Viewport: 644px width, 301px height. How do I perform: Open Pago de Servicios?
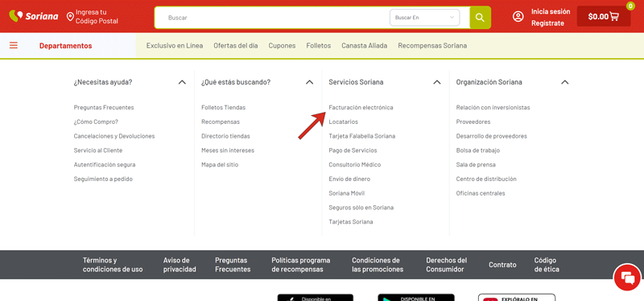point(353,150)
